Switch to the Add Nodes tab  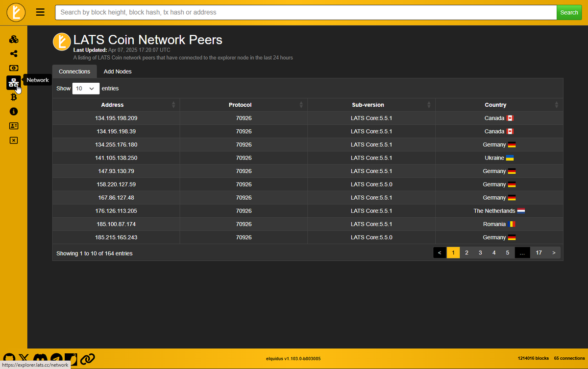[x=118, y=71]
